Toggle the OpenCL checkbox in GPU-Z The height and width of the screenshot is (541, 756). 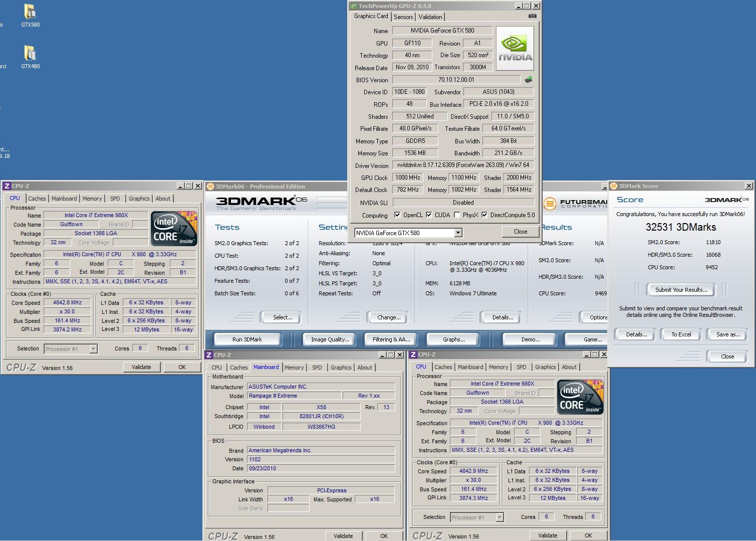397,215
